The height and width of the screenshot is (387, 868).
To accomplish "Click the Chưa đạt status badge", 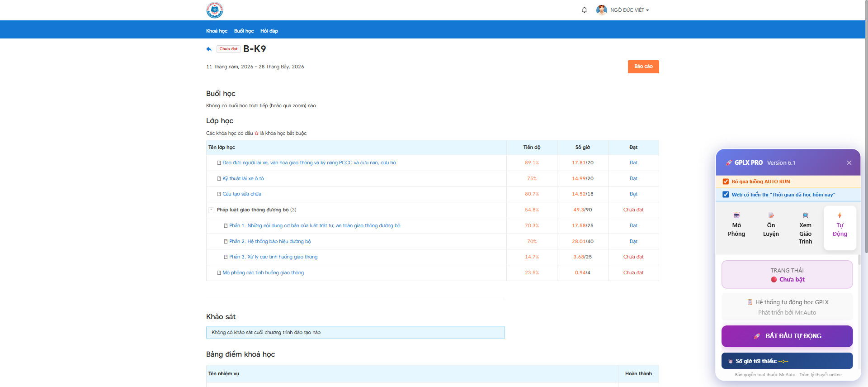I will [x=228, y=49].
